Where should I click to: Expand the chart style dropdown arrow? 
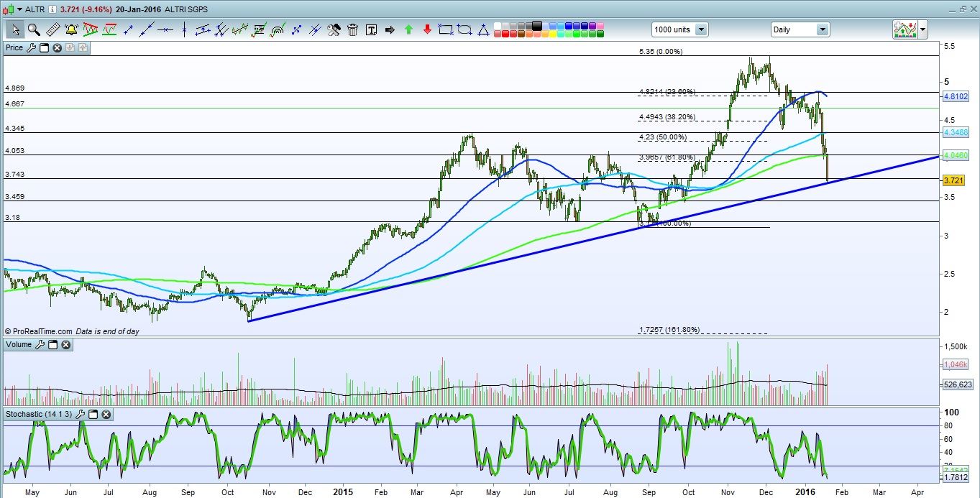coord(19,8)
